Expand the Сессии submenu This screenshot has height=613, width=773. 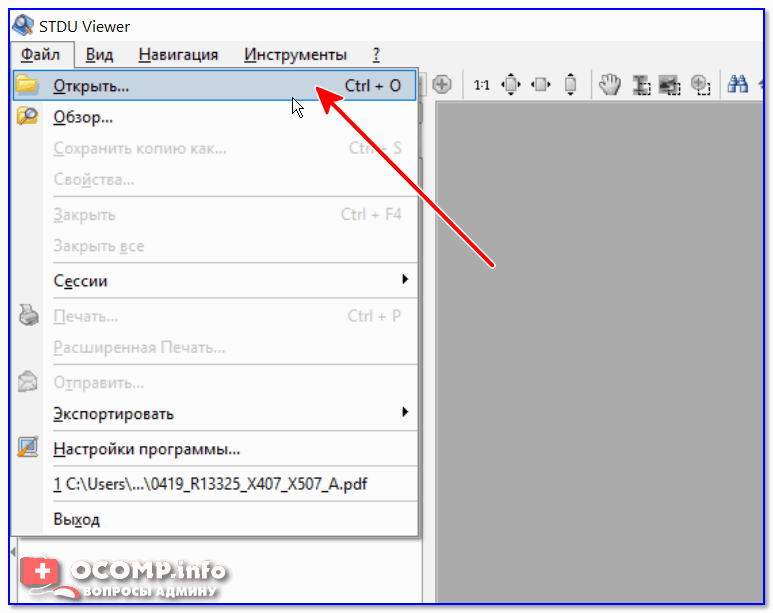[x=215, y=281]
